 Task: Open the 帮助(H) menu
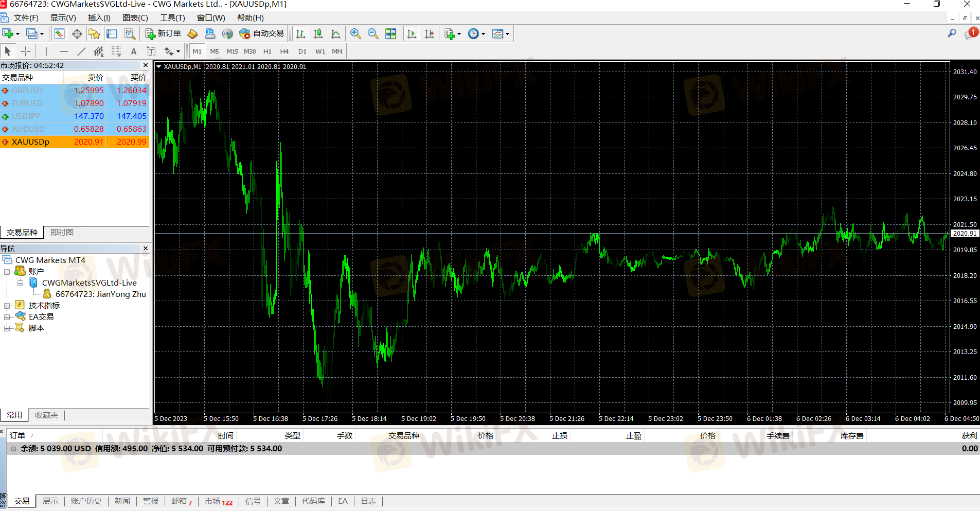click(x=251, y=18)
